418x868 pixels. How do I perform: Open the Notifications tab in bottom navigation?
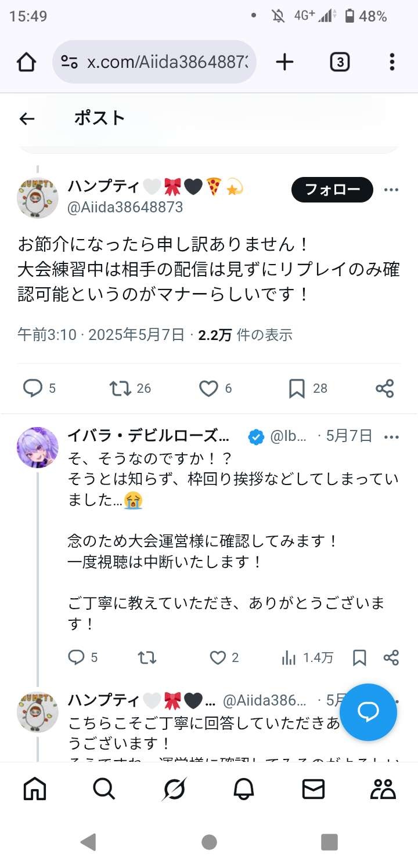pyautogui.click(x=244, y=789)
